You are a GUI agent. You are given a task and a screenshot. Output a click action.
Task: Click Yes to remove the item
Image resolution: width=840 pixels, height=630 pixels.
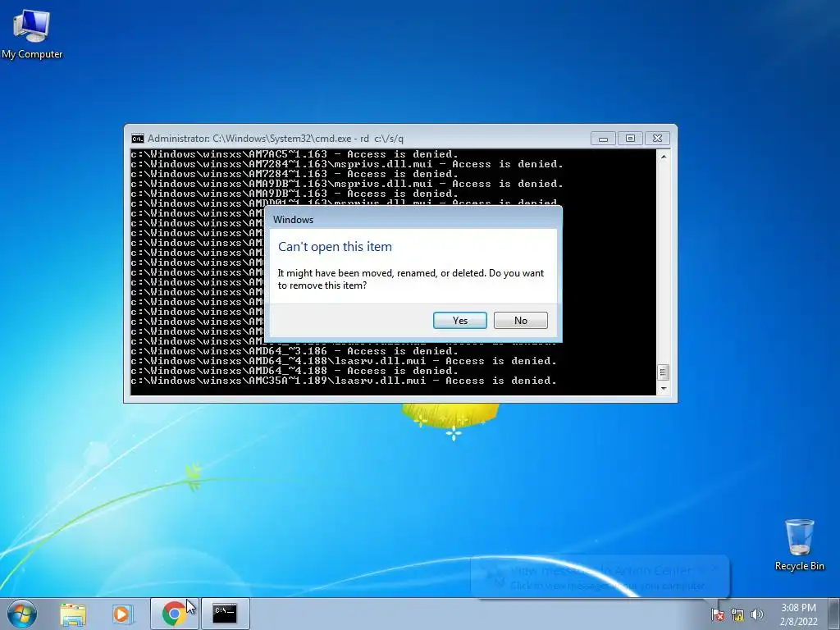click(459, 321)
